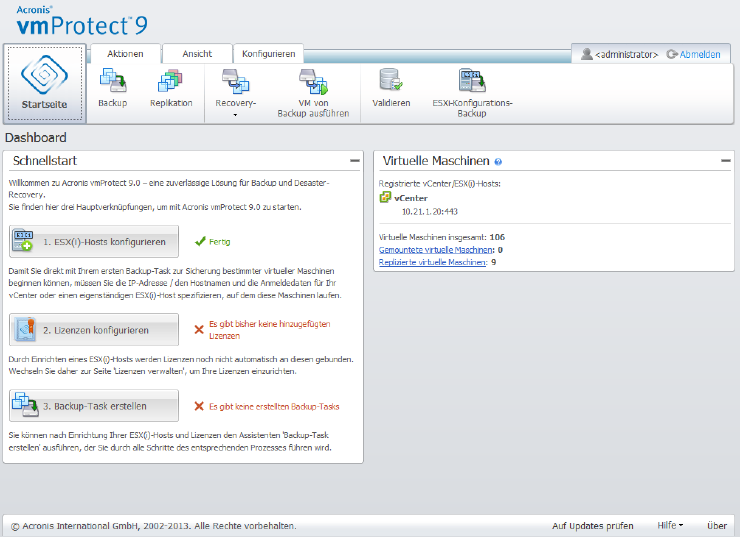Open help icon next to Virtuelle Maschinen
The image size is (740, 537).
coord(498,162)
